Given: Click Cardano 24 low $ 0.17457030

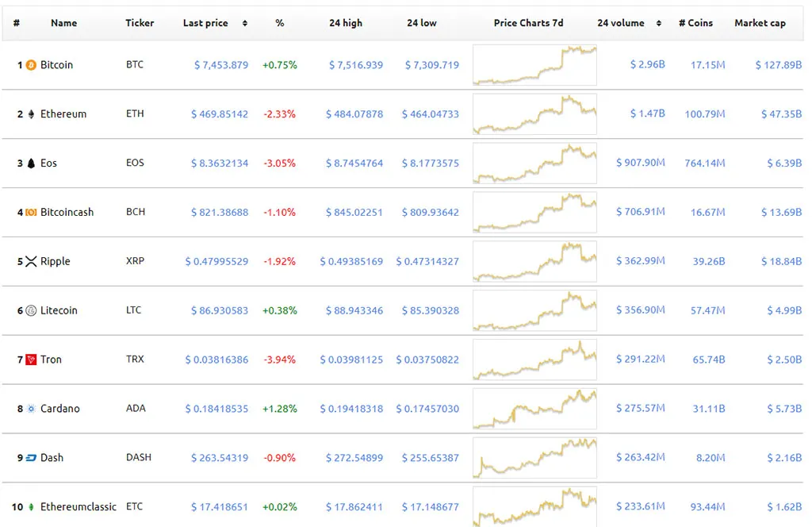Looking at the screenshot, I should 427,409.
